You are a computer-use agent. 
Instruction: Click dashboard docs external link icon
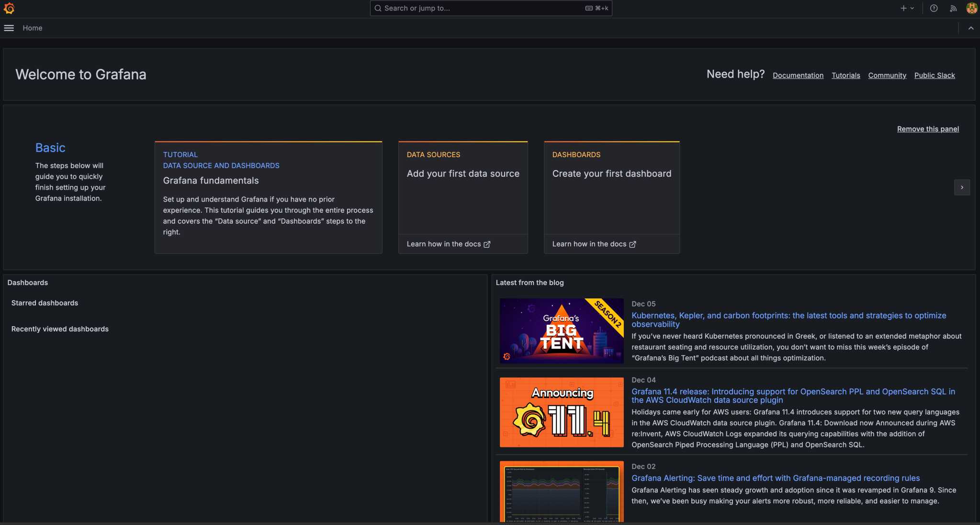(x=632, y=244)
